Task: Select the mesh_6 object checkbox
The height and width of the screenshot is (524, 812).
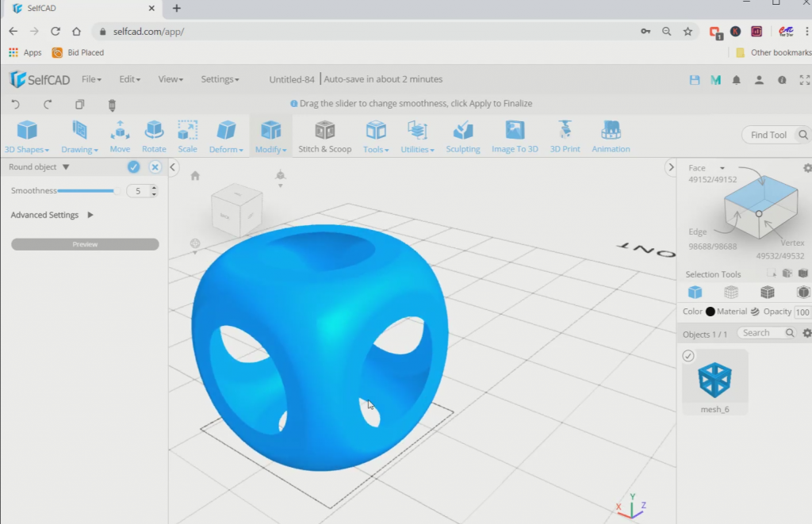Action: tap(689, 356)
